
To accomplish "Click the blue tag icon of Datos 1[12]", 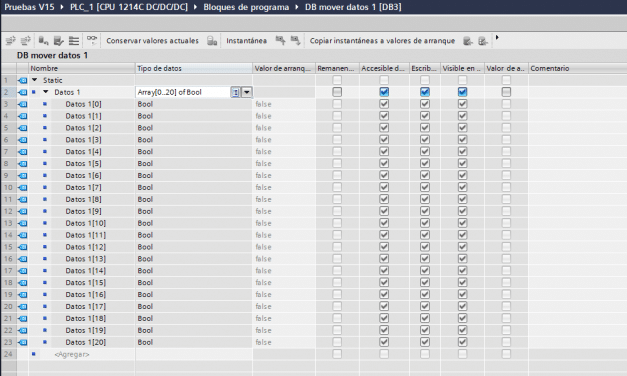I will tap(23, 247).
